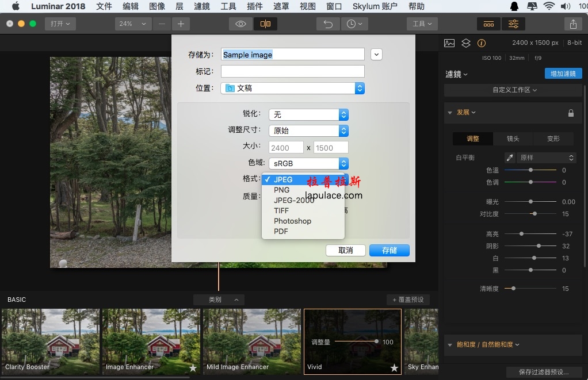Viewport: 588px width, 380px height.
Task: Click the volume icon in menu bar
Action: pos(566,6)
